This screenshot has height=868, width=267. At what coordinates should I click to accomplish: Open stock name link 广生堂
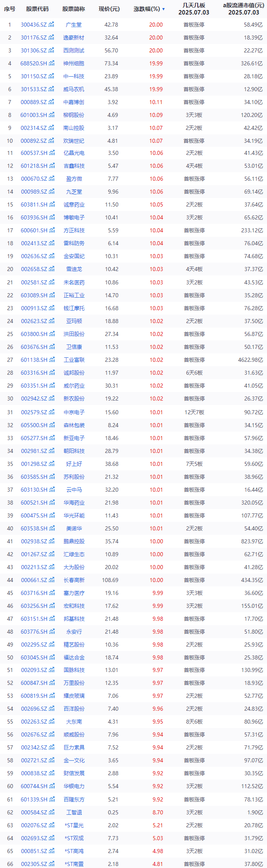[74, 25]
